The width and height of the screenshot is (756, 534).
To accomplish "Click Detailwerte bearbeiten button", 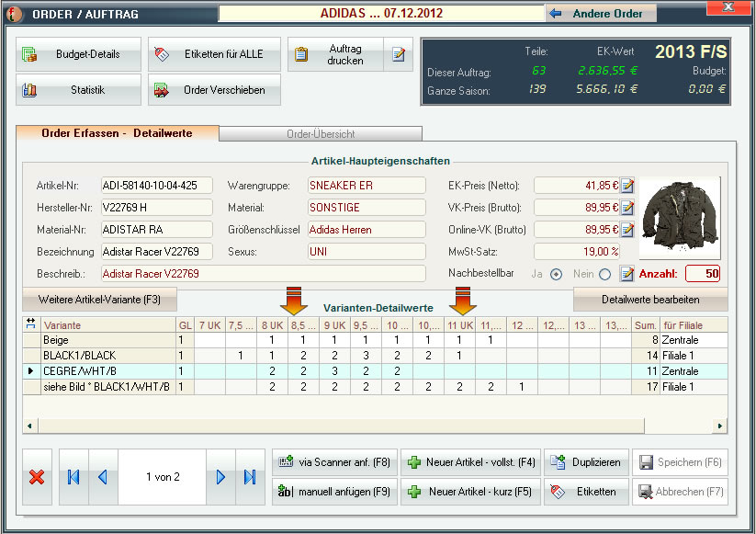I will 650,300.
